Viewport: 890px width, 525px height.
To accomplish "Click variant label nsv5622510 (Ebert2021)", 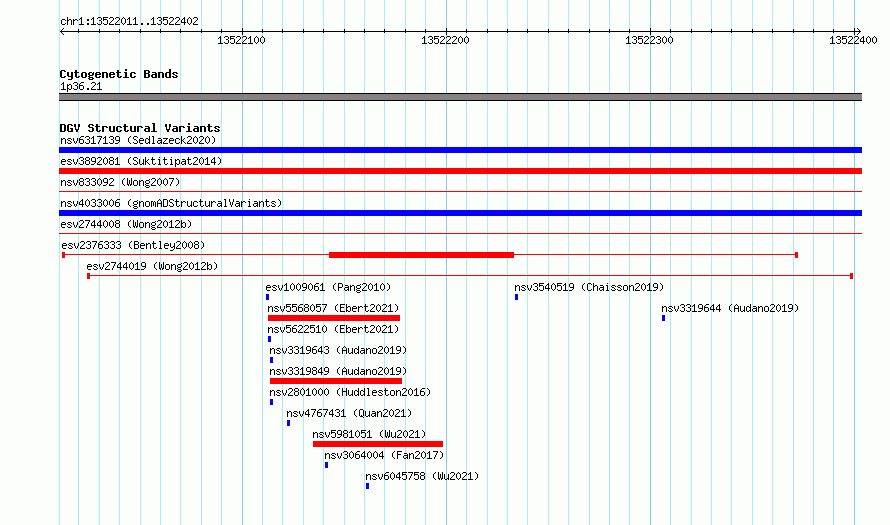I will pyautogui.click(x=333, y=329).
